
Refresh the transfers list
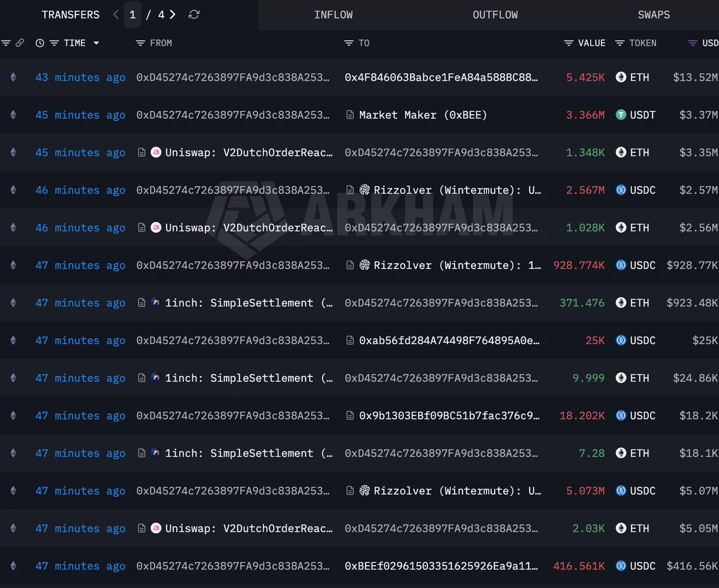pyautogui.click(x=194, y=14)
